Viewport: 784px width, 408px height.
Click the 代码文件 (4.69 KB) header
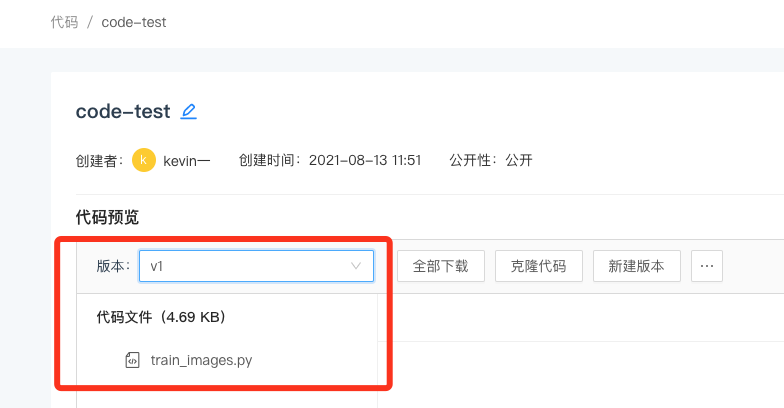161,317
